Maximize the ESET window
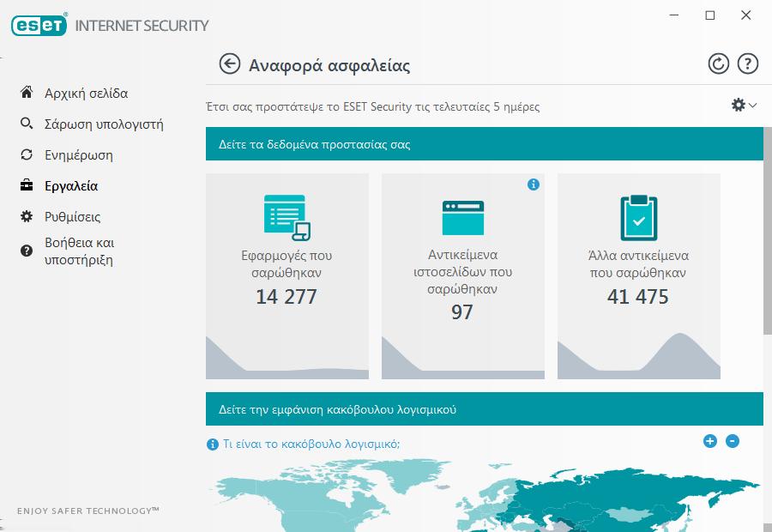This screenshot has height=532, width=772. (x=710, y=15)
